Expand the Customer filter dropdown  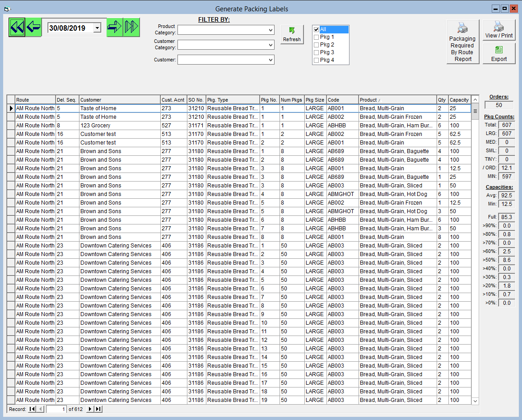tap(270, 60)
